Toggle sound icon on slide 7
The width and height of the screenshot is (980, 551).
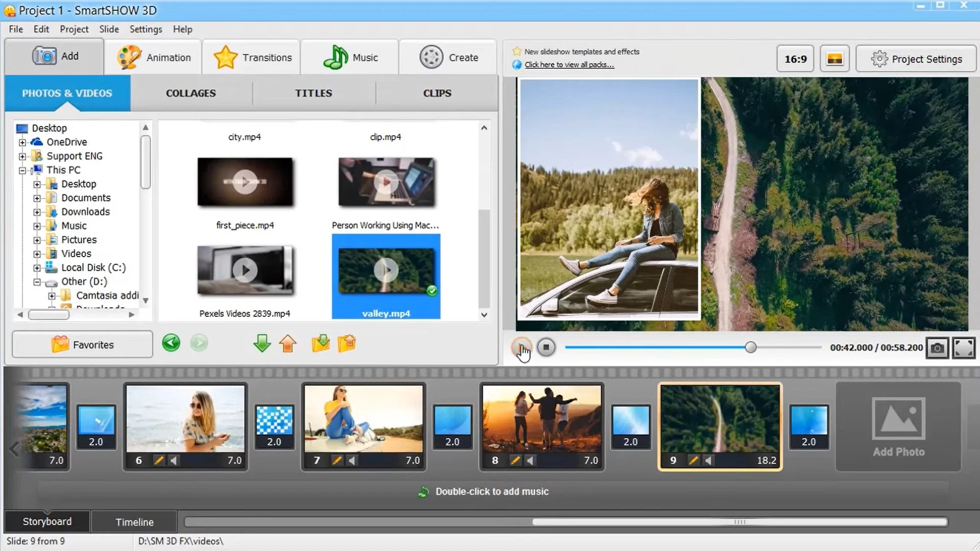pyautogui.click(x=352, y=460)
